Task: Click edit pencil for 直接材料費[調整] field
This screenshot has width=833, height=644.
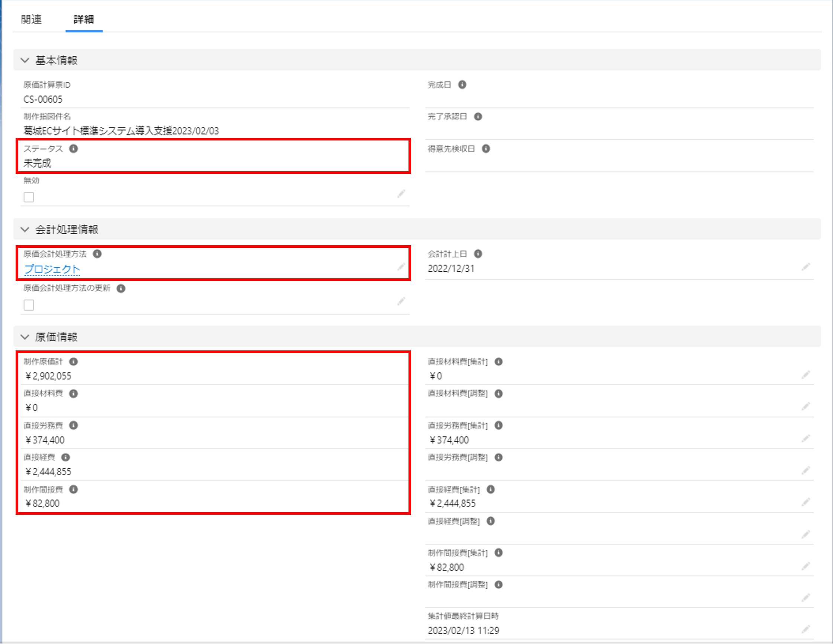Action: tap(805, 407)
